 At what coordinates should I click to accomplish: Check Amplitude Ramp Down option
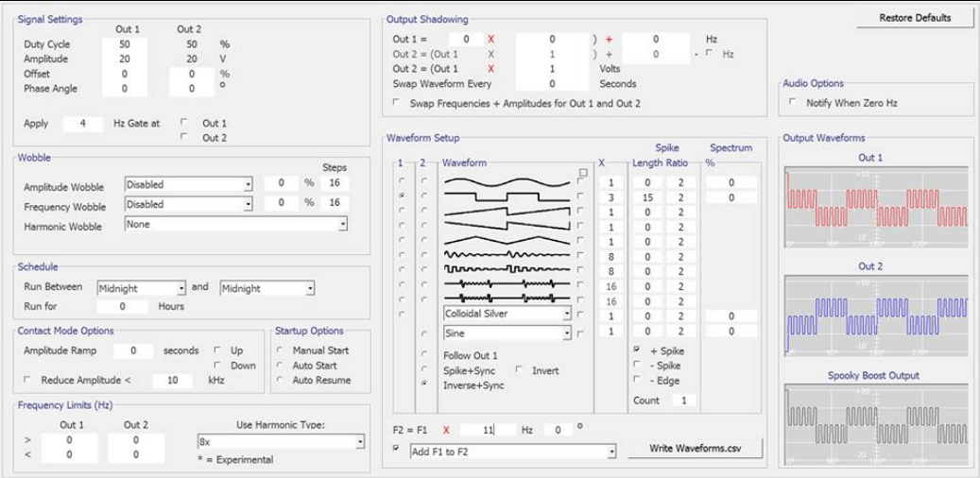216,365
